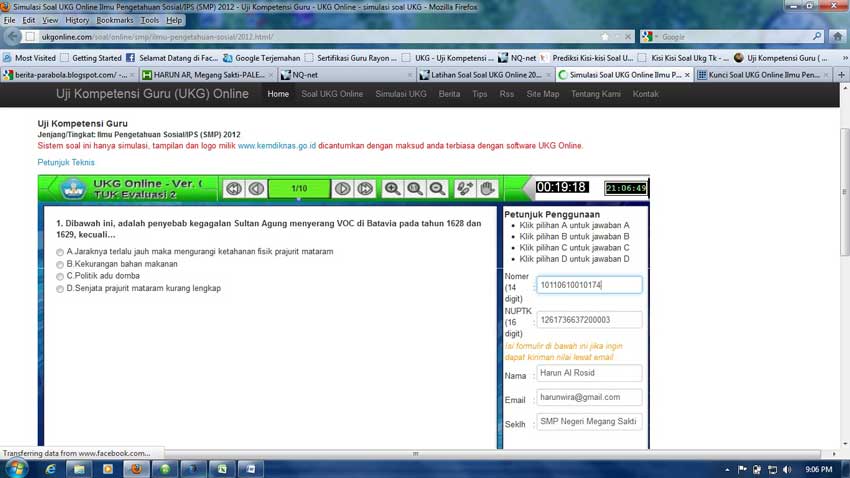Open the Tools menu
Screen dimensions: 850x478
[x=150, y=20]
